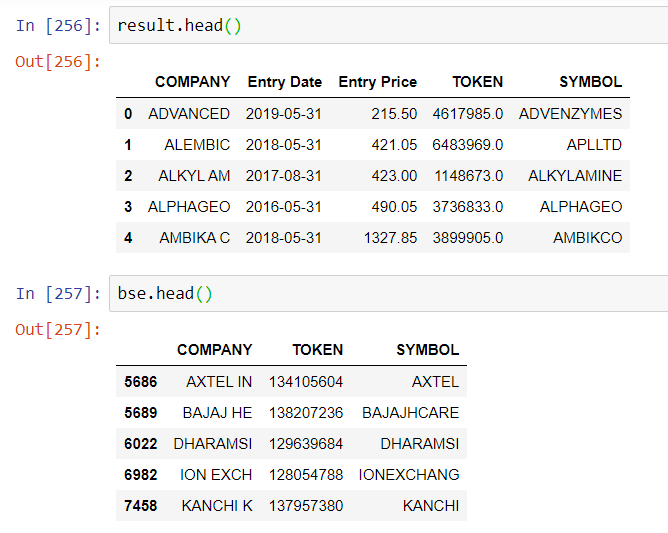Click the 134105604 token cell
The height and width of the screenshot is (533, 668).
coord(306,382)
